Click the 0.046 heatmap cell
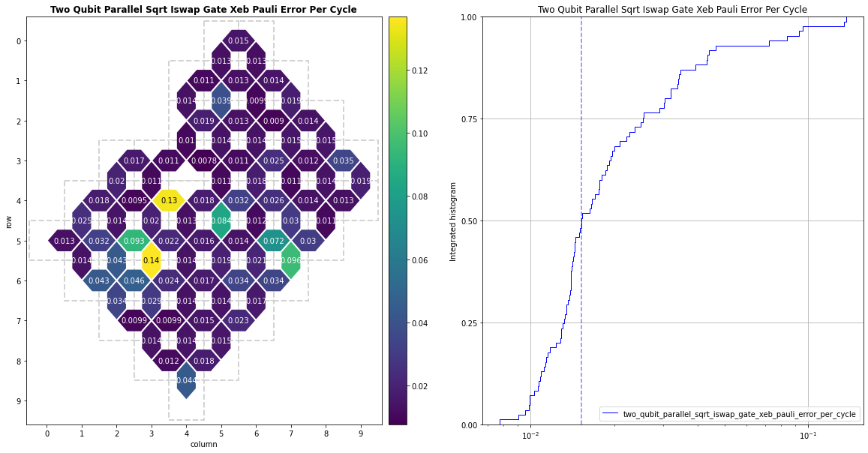Screen dimensions: 868x453 134,280
